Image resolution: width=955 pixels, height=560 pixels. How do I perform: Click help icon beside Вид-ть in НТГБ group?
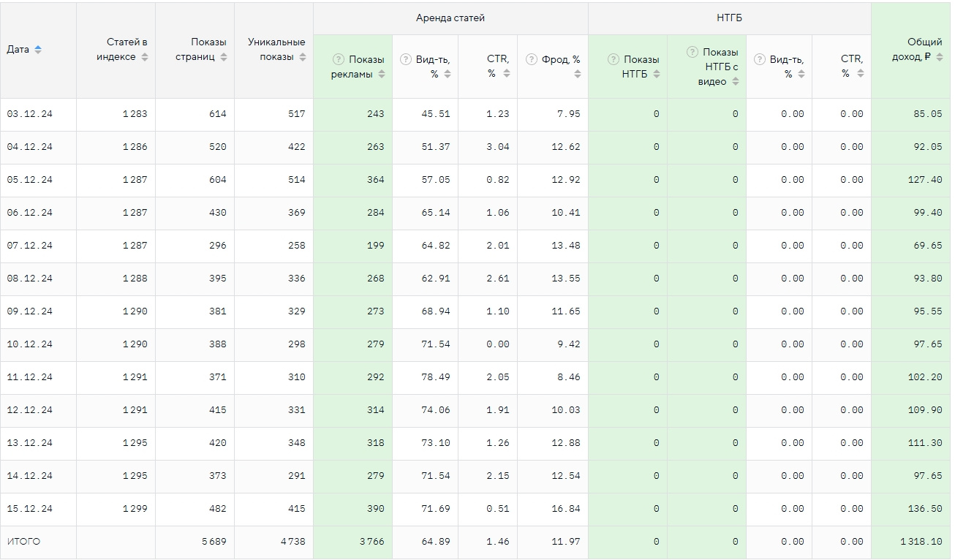point(759,59)
